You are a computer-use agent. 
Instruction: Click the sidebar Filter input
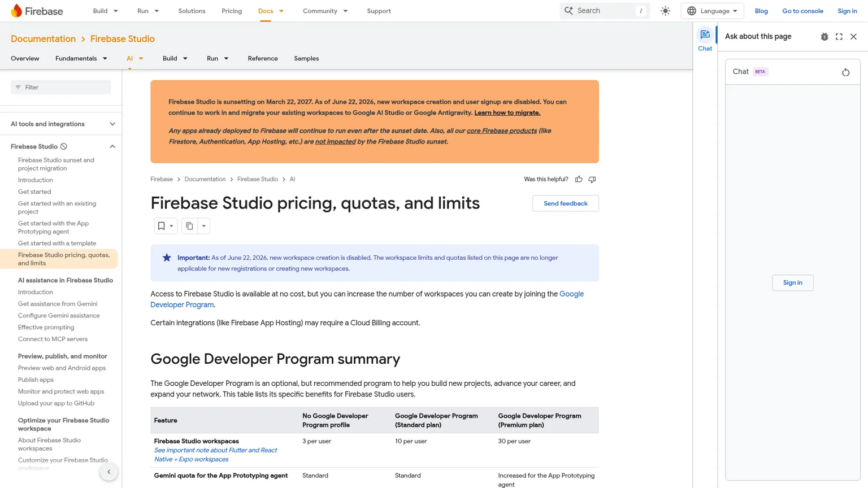tap(60, 88)
